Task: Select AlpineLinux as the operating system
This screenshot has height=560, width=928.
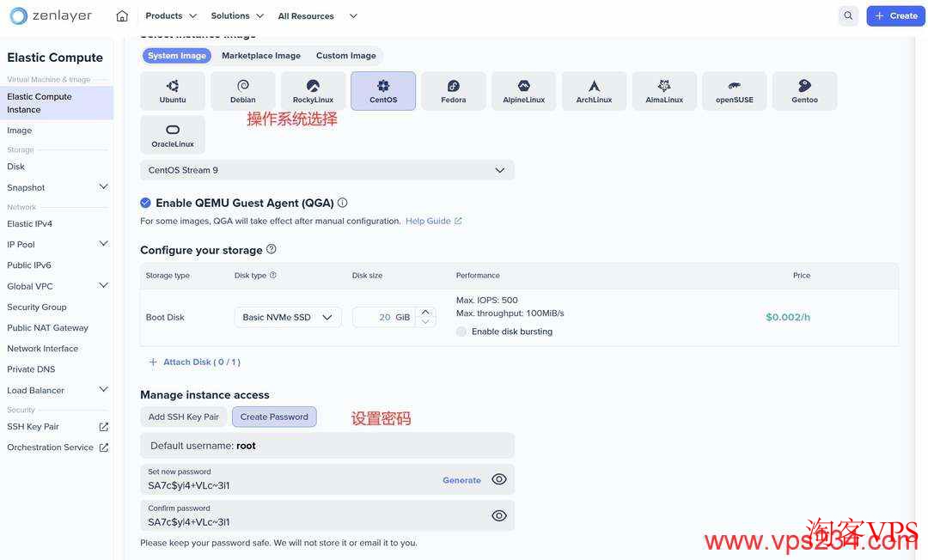Action: tap(523, 90)
